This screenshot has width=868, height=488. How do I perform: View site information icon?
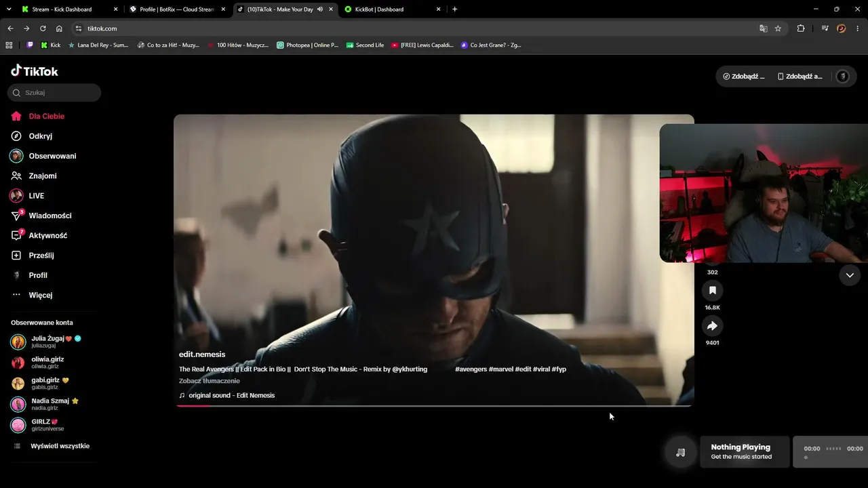click(x=79, y=28)
